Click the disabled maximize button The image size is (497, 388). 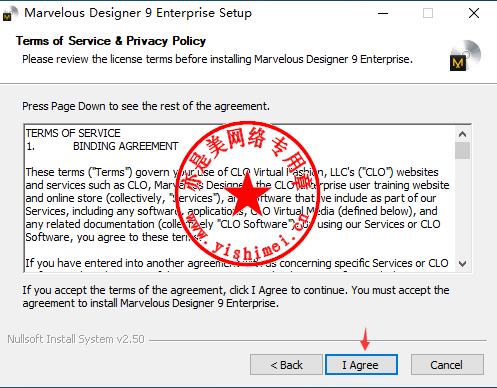point(428,13)
